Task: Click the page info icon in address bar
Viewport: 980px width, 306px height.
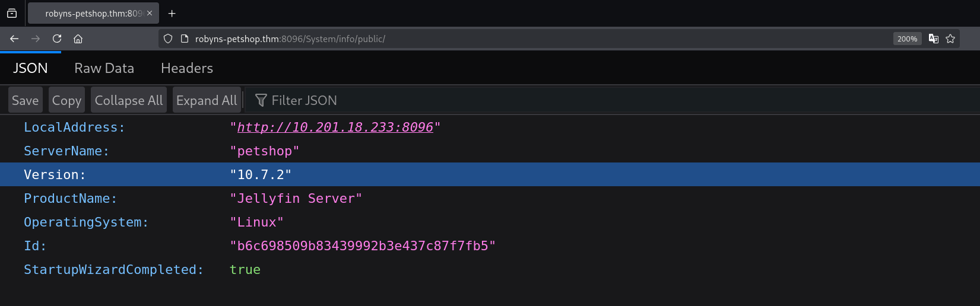Action: [x=185, y=39]
